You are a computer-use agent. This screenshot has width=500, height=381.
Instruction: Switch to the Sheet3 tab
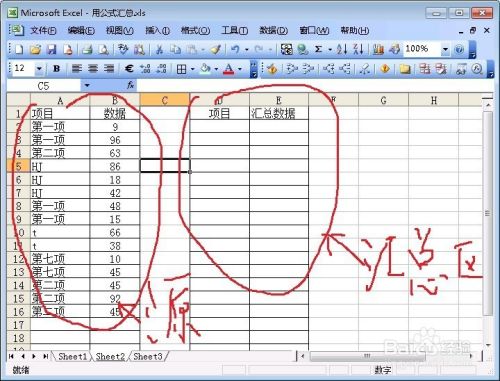pos(148,357)
